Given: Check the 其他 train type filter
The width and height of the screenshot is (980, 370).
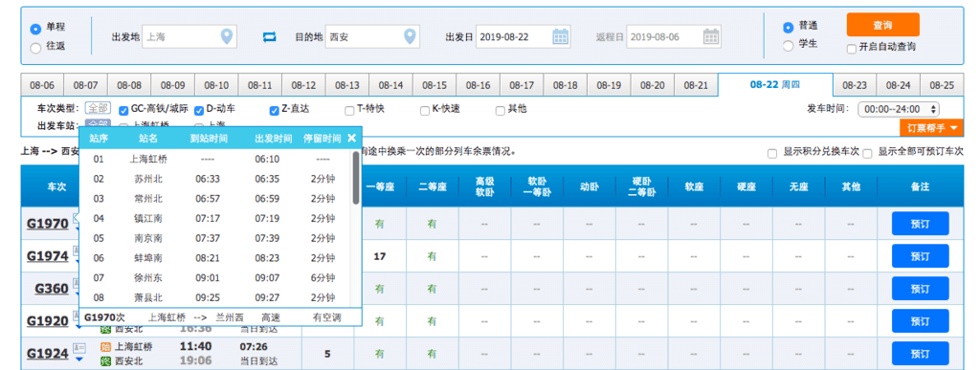Looking at the screenshot, I should coord(500,111).
